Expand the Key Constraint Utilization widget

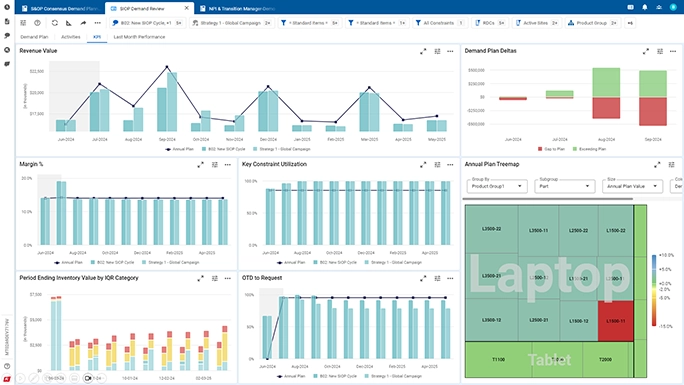pyautogui.click(x=423, y=165)
